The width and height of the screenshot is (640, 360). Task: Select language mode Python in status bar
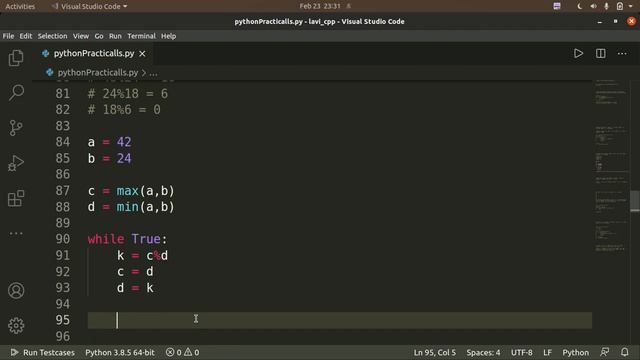[x=576, y=352]
